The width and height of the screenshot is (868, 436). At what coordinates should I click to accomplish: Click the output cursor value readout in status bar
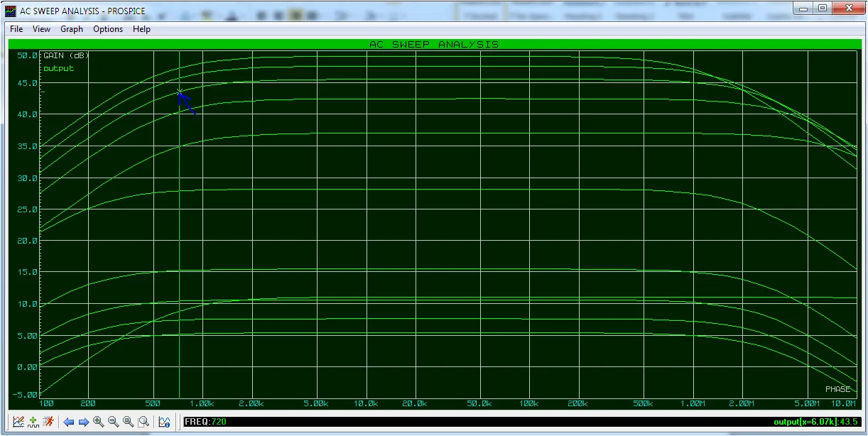point(816,422)
